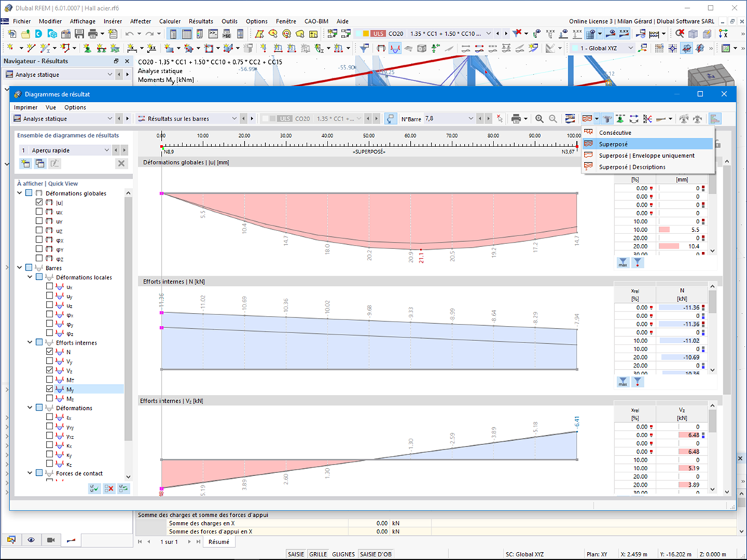This screenshot has height=560, width=747.
Task: Uncheck the |u| global deformation checkbox
Action: 39,202
